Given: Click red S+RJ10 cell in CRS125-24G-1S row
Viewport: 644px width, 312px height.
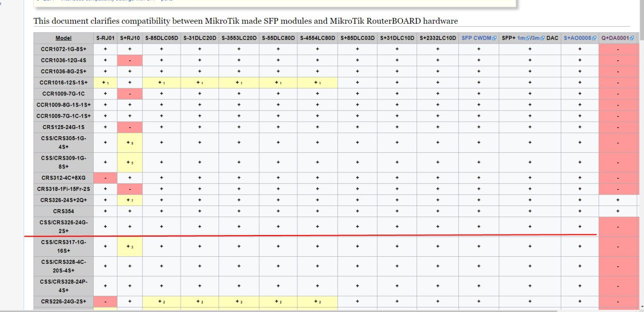Looking at the screenshot, I should pyautogui.click(x=130, y=127).
